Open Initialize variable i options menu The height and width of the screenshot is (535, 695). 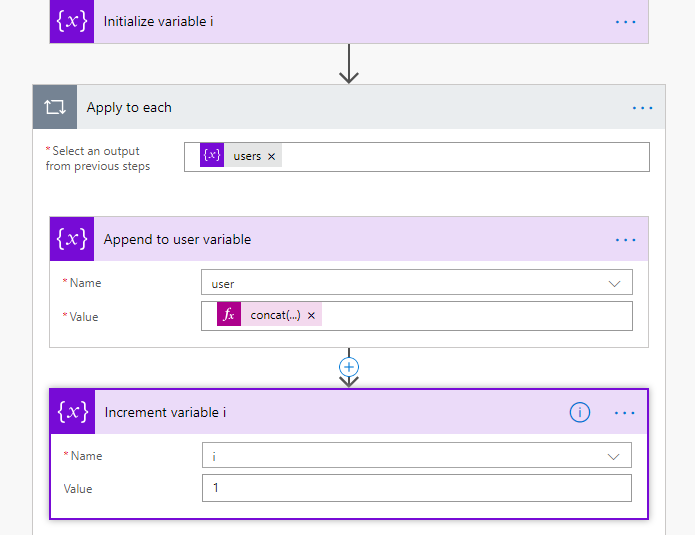(x=625, y=21)
